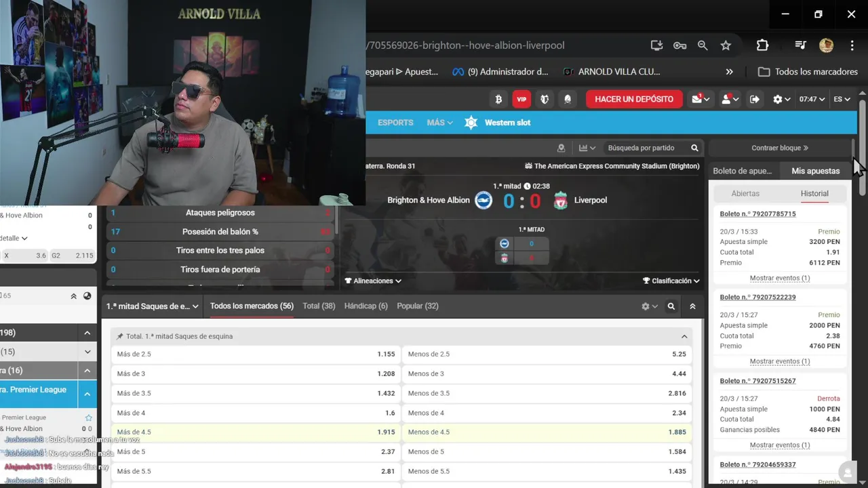Click the logout arrow icon
868x488 pixels.
click(x=755, y=99)
